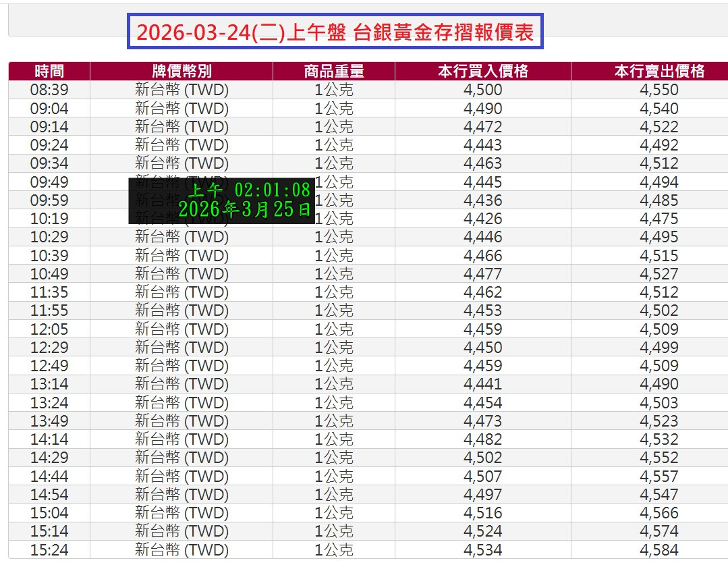Click the 牌價幣別 column header
This screenshot has height=569, width=728.
[181, 71]
